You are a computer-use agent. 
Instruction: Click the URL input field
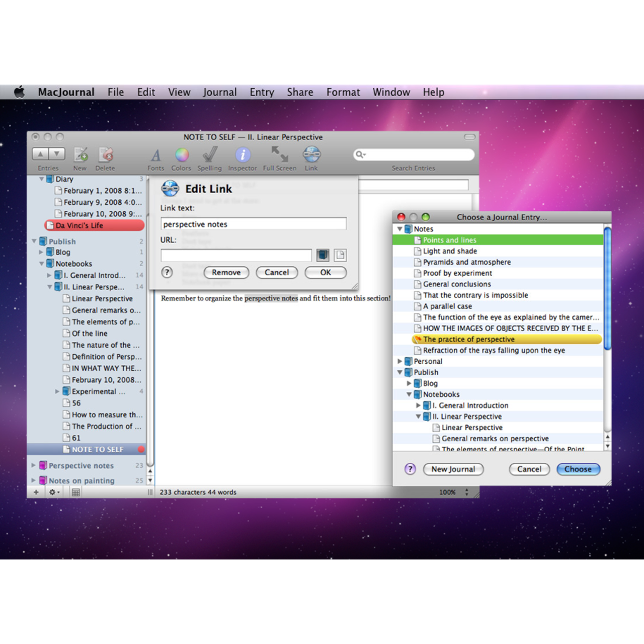coord(236,255)
